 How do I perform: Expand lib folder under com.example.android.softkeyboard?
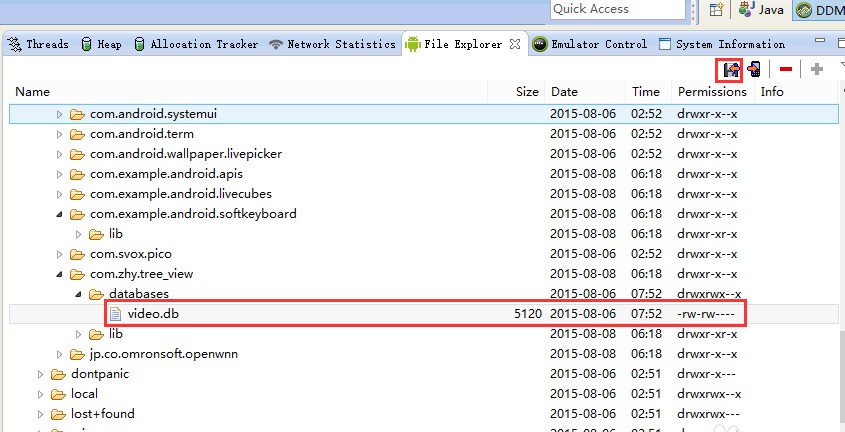coord(78,234)
